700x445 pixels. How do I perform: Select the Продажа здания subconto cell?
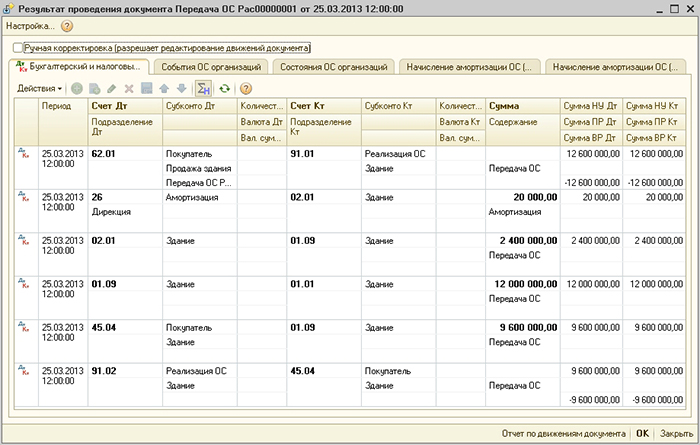click(x=200, y=168)
